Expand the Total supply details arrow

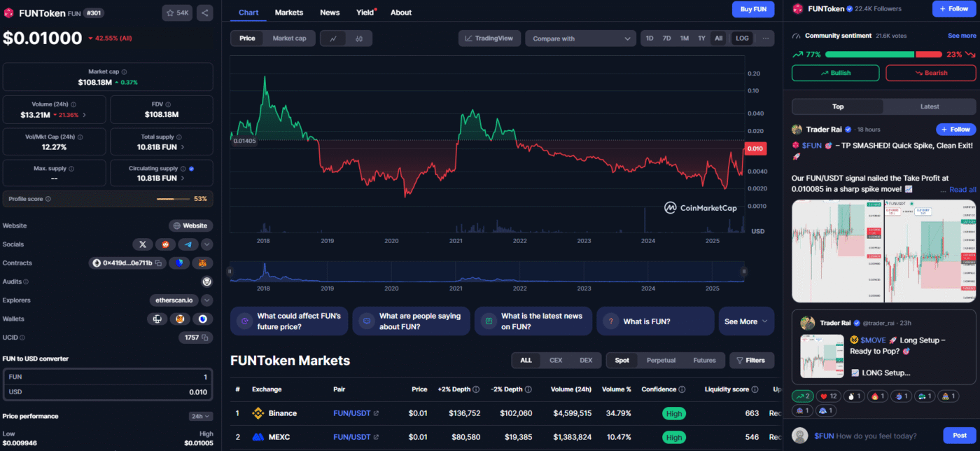click(183, 147)
